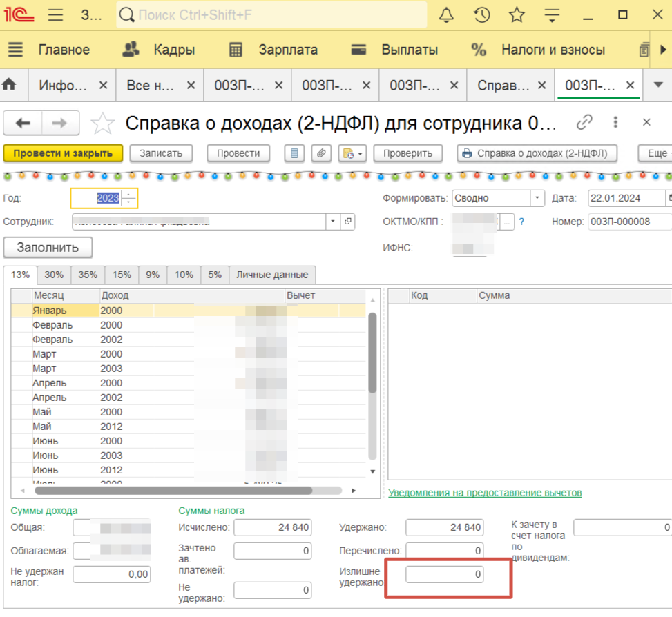This screenshot has width=672, height=617.
Task: Open favorites star in title bar
Action: [x=517, y=15]
